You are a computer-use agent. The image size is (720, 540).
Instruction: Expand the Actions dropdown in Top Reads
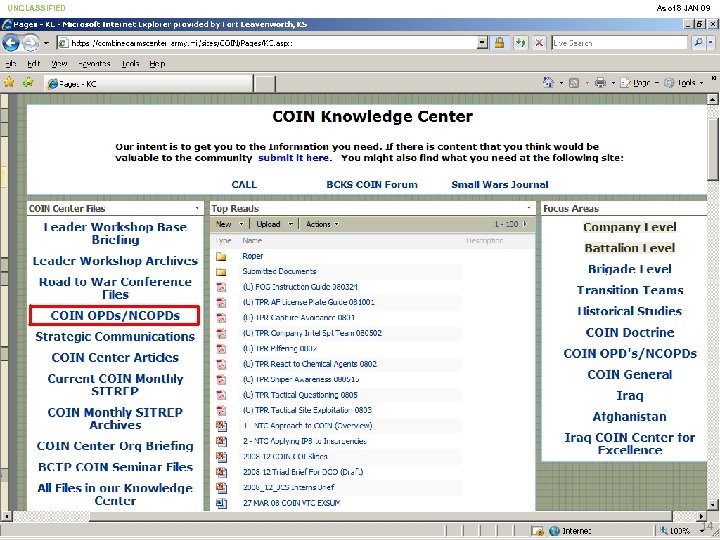tap(337, 224)
